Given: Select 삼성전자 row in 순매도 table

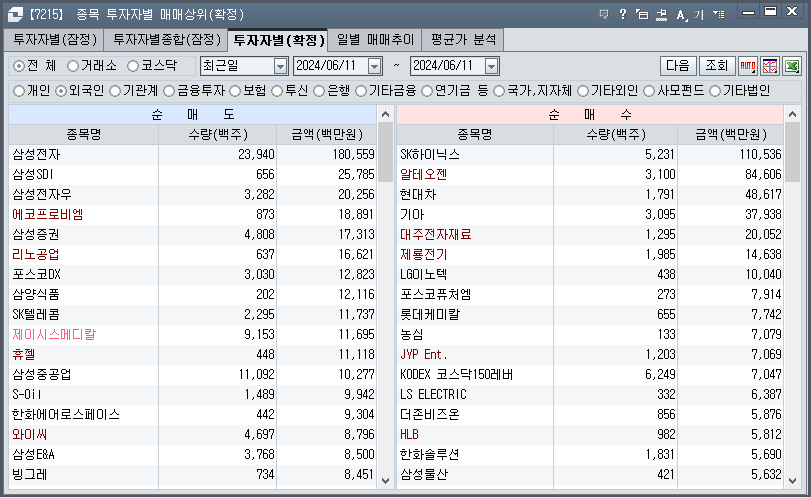Looking at the screenshot, I should [192, 154].
